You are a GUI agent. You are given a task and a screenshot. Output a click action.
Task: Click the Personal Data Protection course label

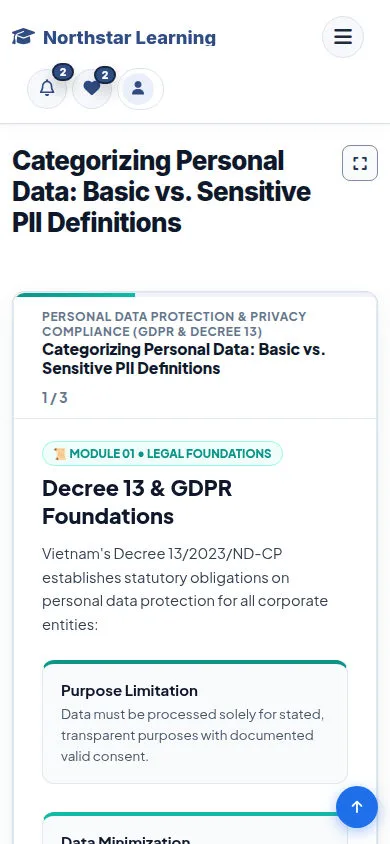pos(174,323)
